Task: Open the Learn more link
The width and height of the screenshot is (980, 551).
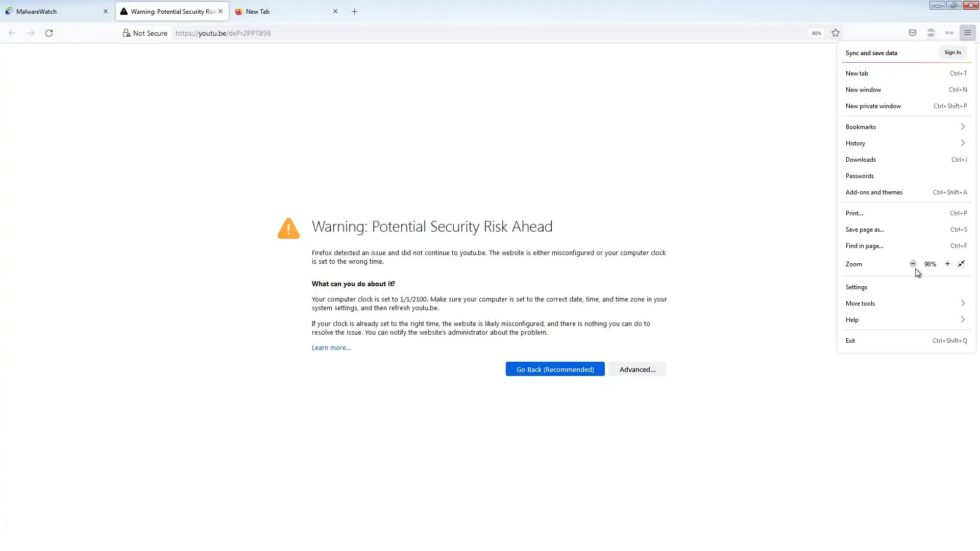Action: click(331, 348)
